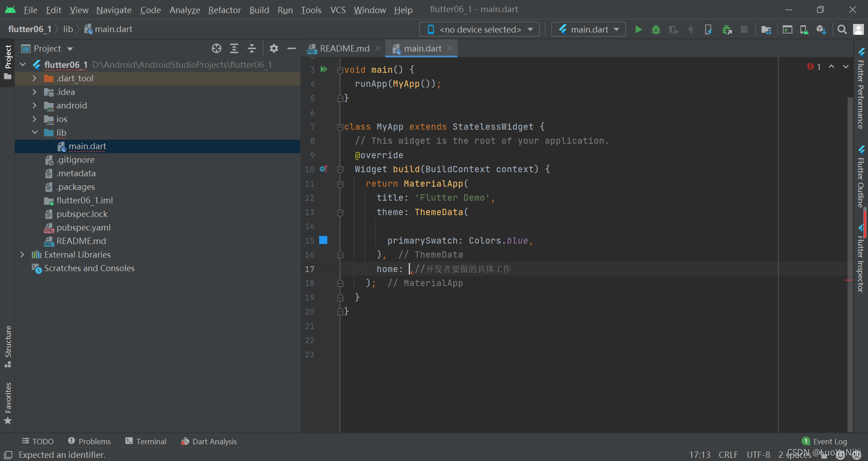Screen dimensions: 868x461
Task: Go to next highlighted error arrow
Action: [x=846, y=66]
